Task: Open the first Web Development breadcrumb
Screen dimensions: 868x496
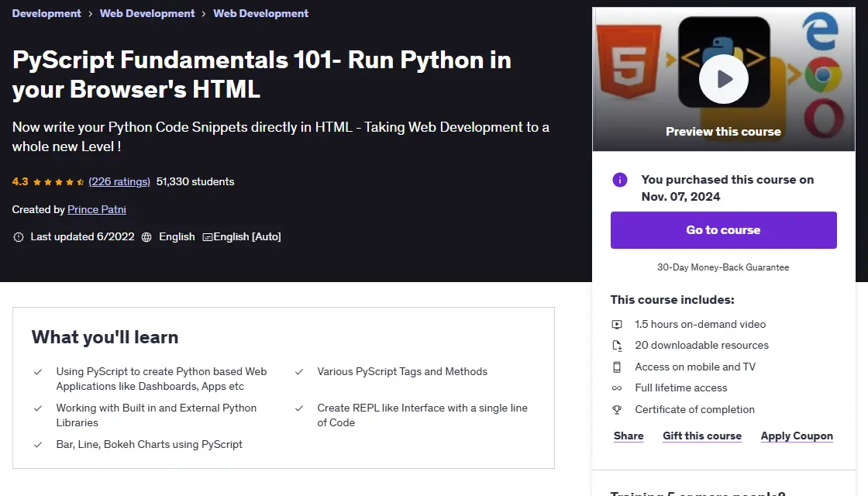Action: click(147, 13)
